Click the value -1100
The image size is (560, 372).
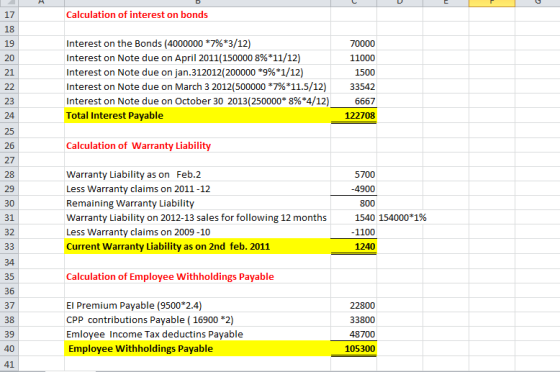[x=363, y=232]
